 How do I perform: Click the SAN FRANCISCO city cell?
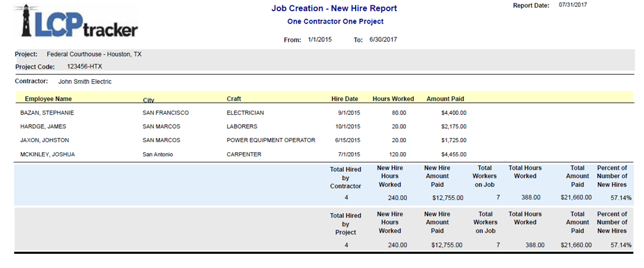click(x=166, y=113)
